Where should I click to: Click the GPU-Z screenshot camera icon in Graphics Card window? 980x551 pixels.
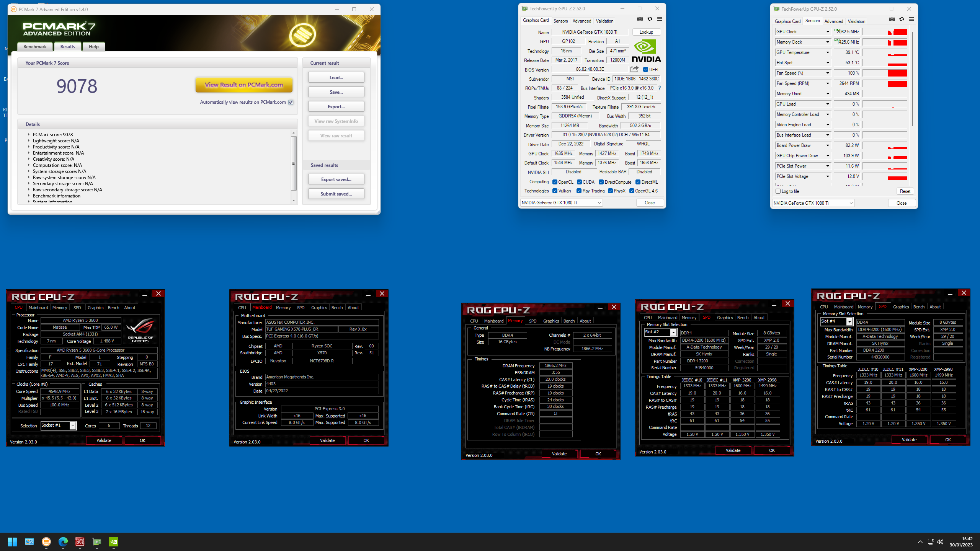640,19
